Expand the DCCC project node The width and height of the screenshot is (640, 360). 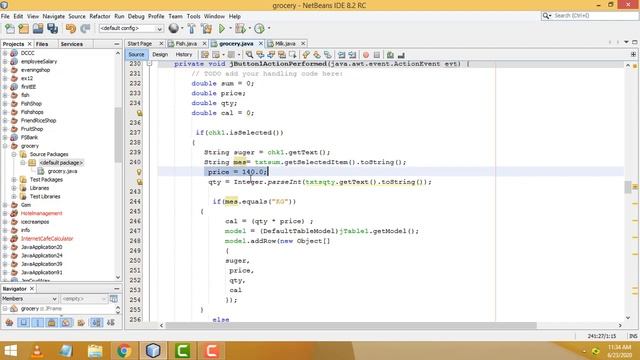pyautogui.click(x=5, y=53)
